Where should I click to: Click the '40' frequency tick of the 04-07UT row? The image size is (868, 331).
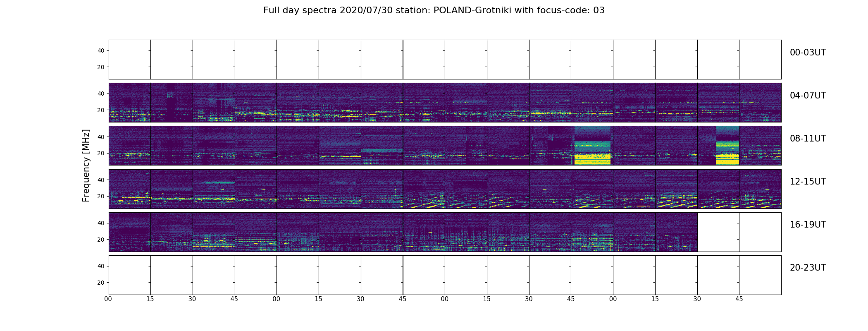(101, 94)
